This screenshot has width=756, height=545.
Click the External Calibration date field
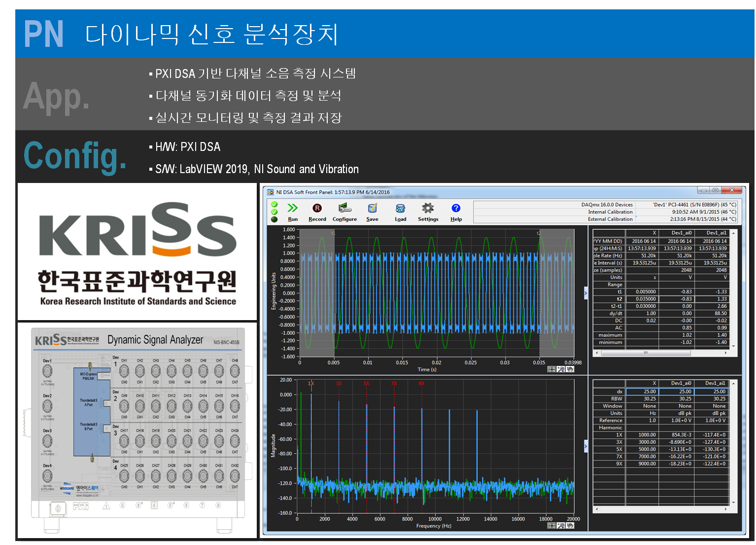(x=687, y=219)
